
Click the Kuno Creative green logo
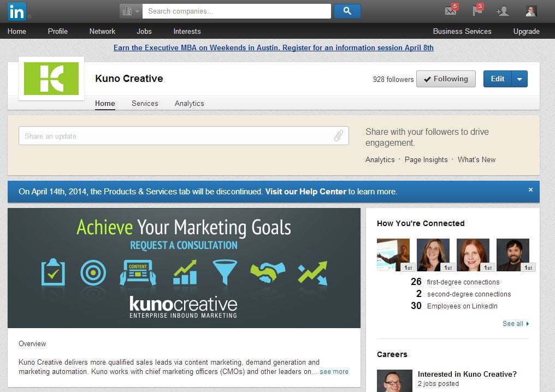51,79
